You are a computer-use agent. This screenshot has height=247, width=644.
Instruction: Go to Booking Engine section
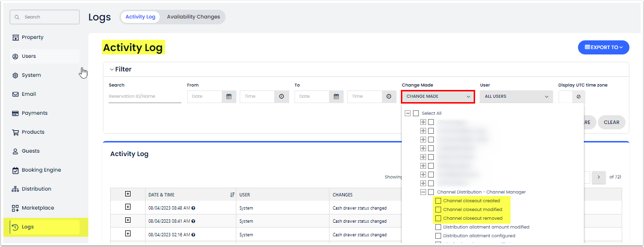(x=41, y=170)
